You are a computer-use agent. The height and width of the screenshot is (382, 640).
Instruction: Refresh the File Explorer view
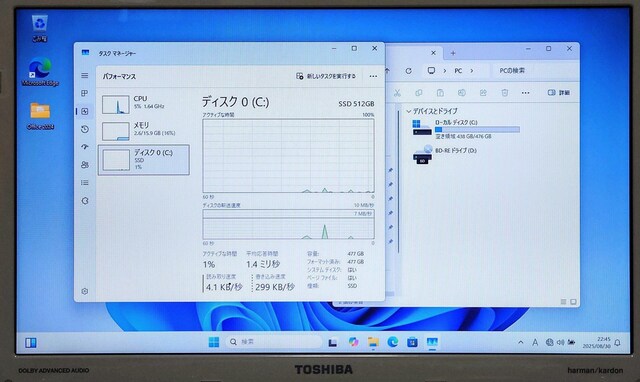409,71
